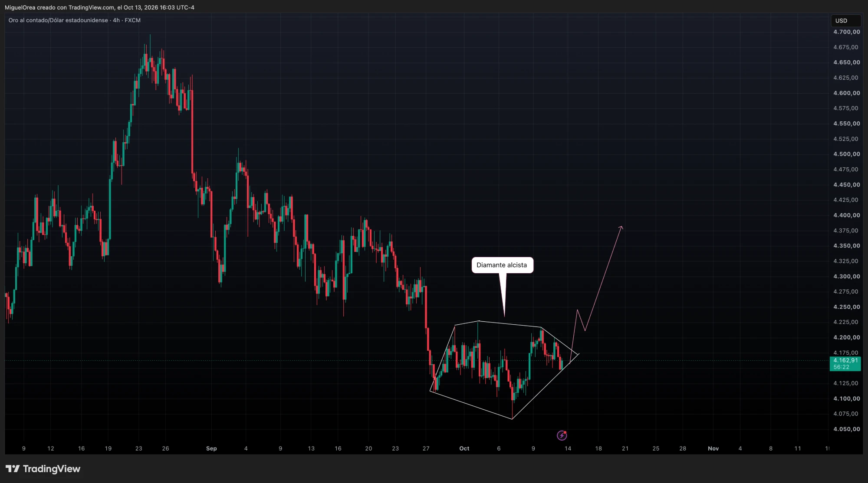868x483 pixels.
Task: Click the 4.450,00 price axis label
Action: point(846,185)
